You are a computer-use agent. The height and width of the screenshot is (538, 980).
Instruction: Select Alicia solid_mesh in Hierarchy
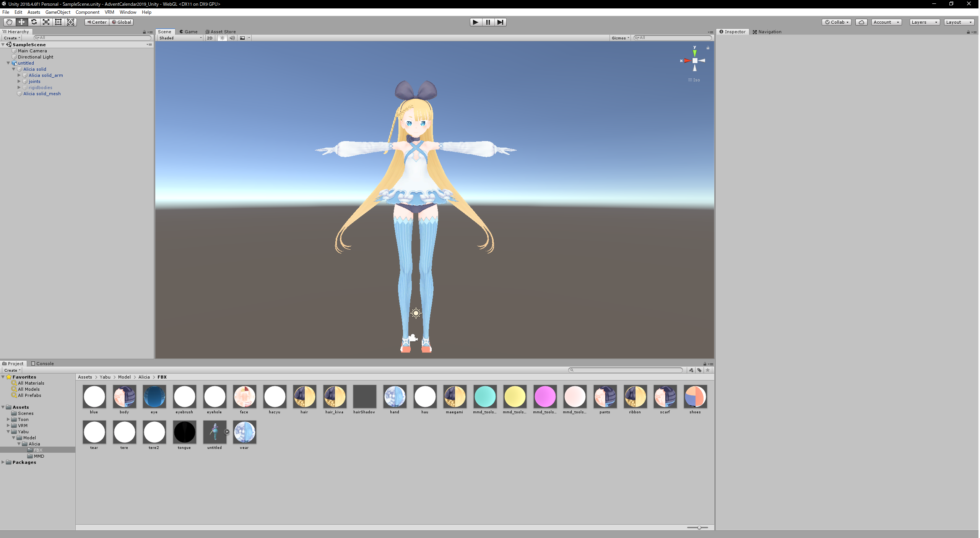pos(42,94)
